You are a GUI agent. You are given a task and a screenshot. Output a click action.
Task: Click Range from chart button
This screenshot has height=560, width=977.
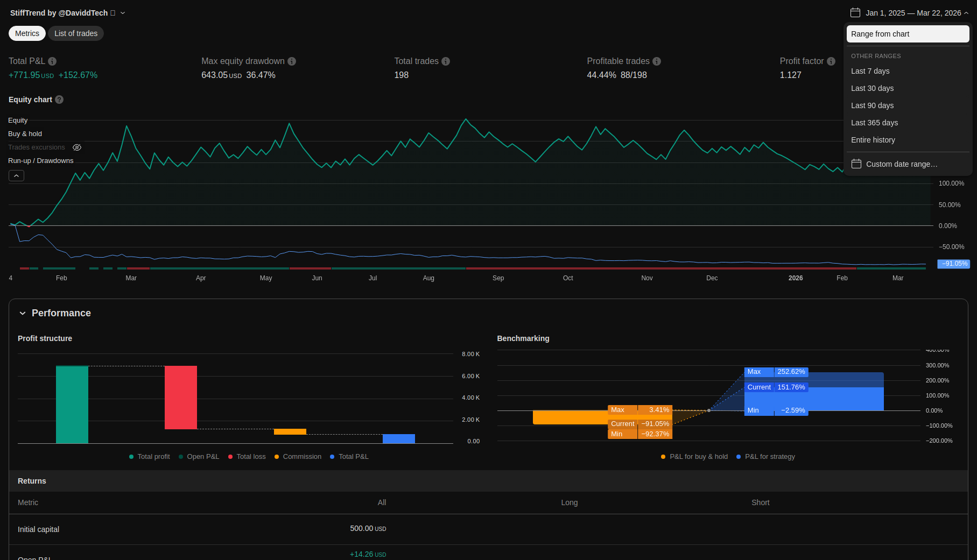[x=908, y=34]
